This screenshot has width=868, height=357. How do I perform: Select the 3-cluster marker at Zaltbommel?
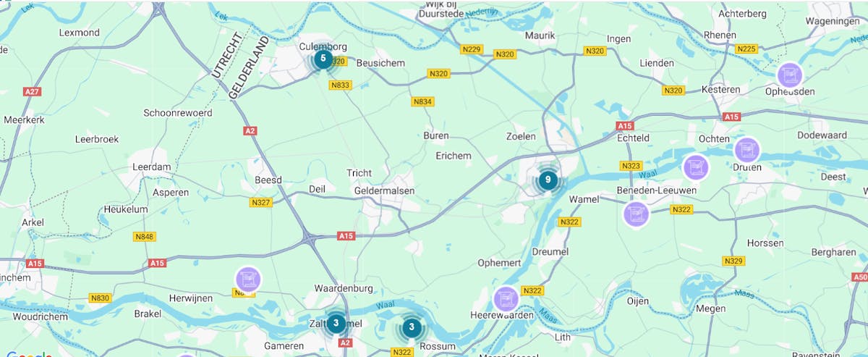tap(336, 323)
